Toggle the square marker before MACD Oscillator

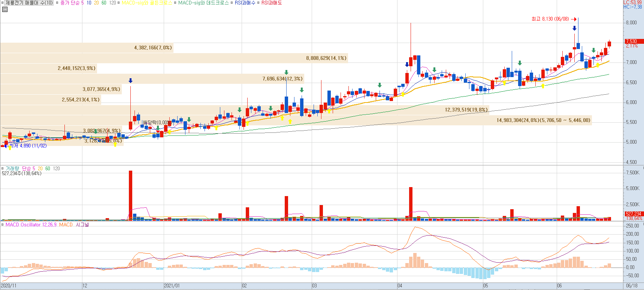(3, 225)
